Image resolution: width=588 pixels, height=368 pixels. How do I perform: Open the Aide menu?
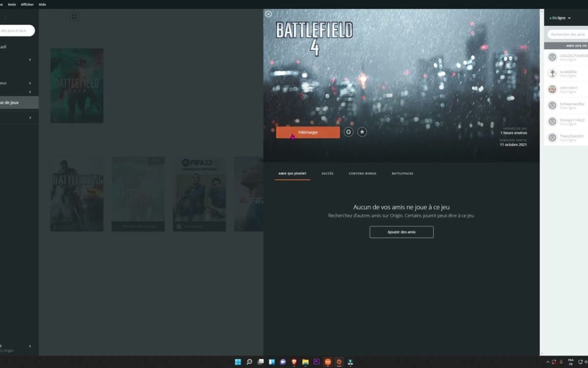[42, 4]
